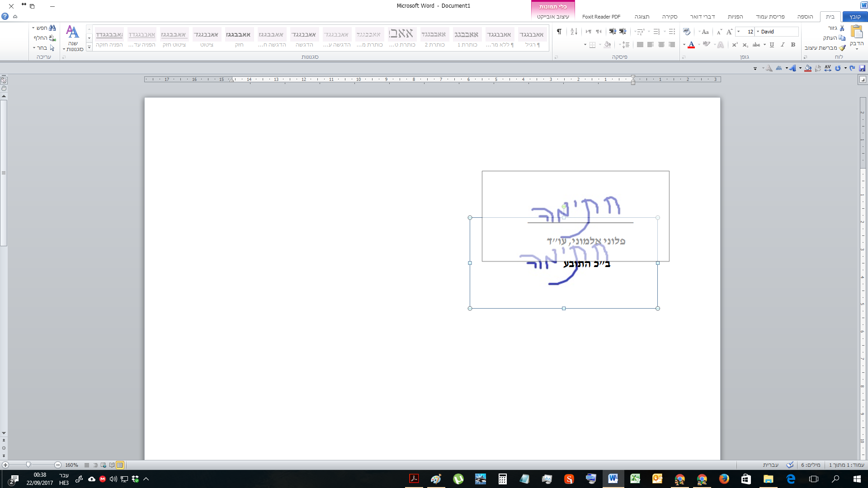The image size is (868, 488).
Task: Toggle show paragraph marks (¶)
Action: click(559, 32)
